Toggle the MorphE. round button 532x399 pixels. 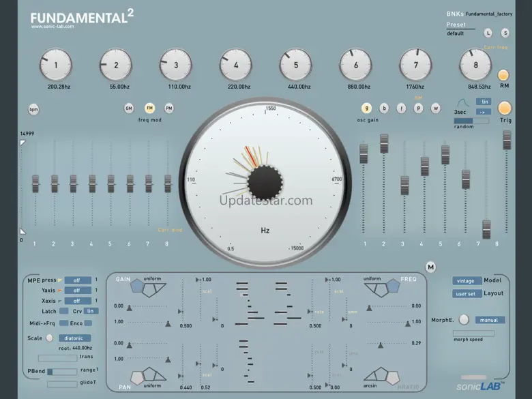464,320
